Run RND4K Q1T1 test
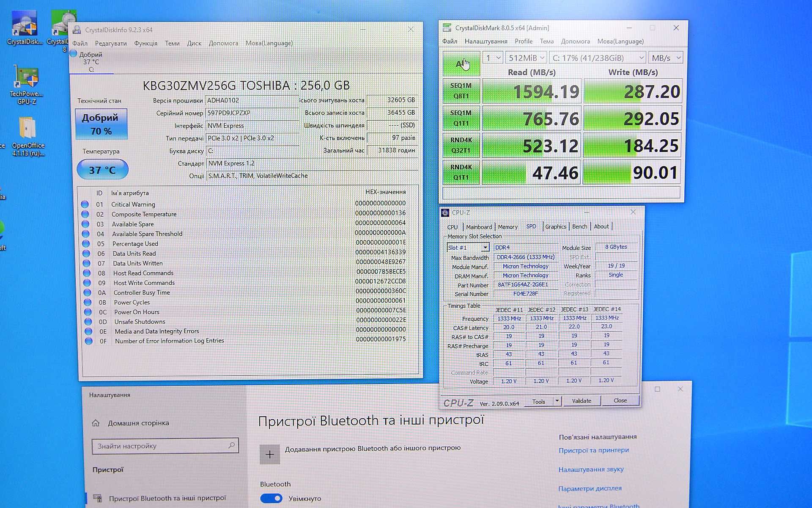 click(x=461, y=172)
